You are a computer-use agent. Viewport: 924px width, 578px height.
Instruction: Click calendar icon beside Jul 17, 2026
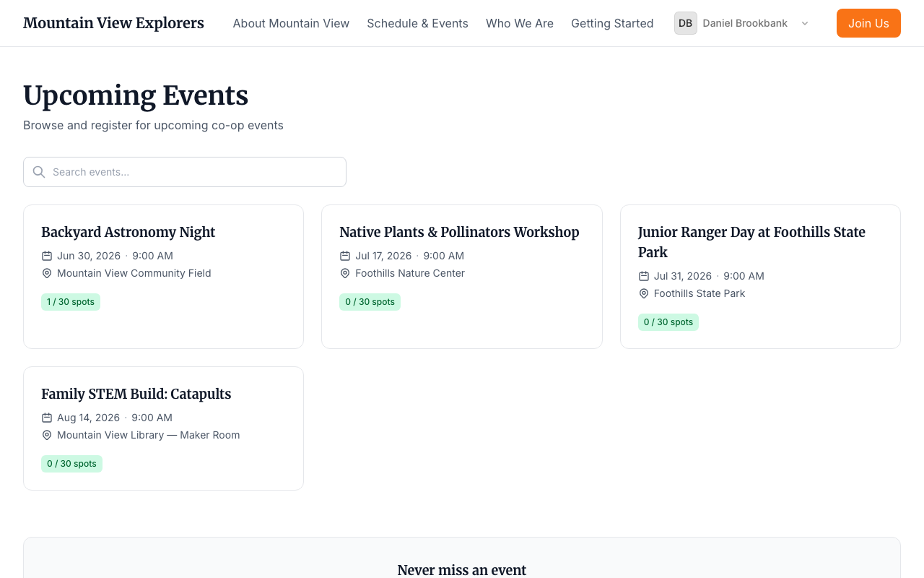[x=345, y=256]
